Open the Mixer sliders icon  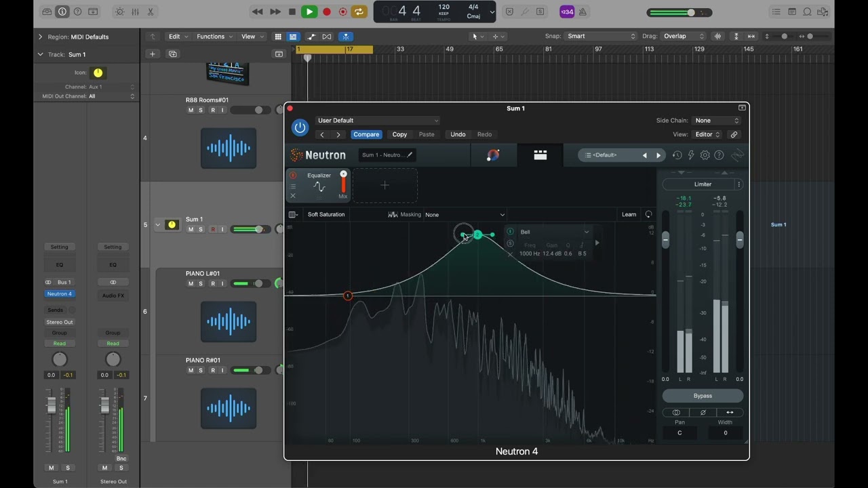[x=135, y=12]
